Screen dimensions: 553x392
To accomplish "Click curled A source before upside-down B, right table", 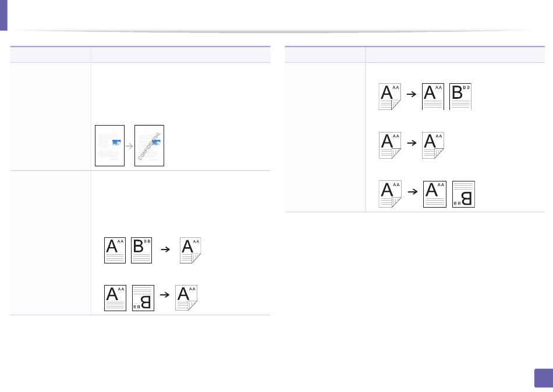I will [x=389, y=194].
